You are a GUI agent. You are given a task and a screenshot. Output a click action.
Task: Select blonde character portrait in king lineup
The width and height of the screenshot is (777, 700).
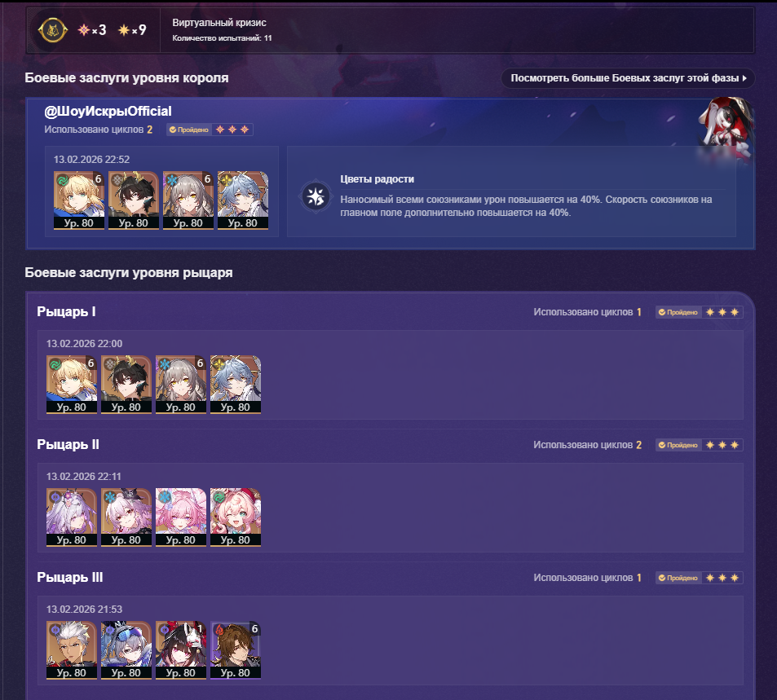click(x=79, y=200)
